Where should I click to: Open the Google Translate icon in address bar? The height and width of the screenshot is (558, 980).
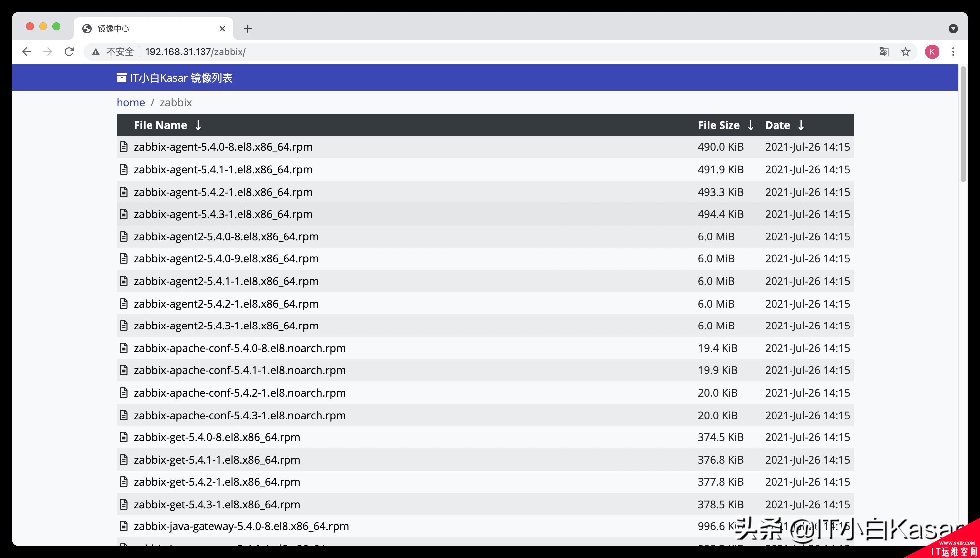884,52
